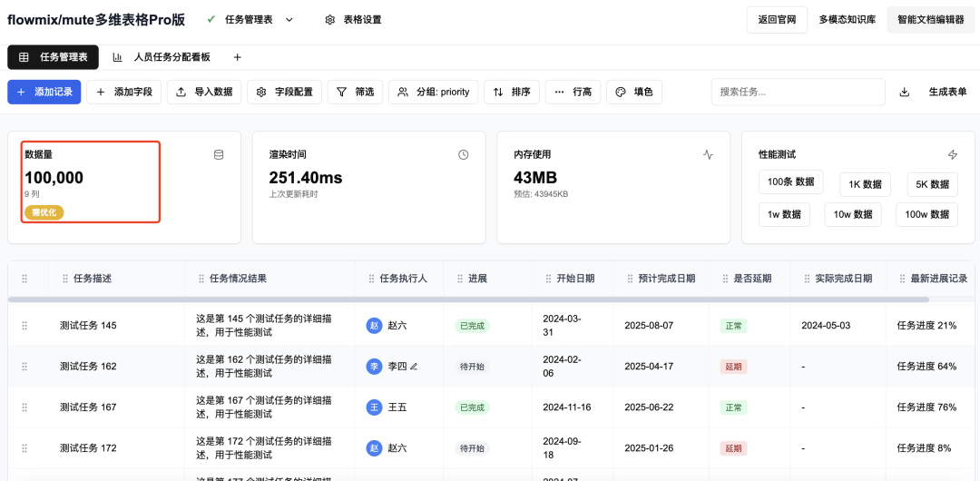Screen dimensions: 980x481
Task: Click the 延期 tag in 测试任务 172 row
Action: 734,448
